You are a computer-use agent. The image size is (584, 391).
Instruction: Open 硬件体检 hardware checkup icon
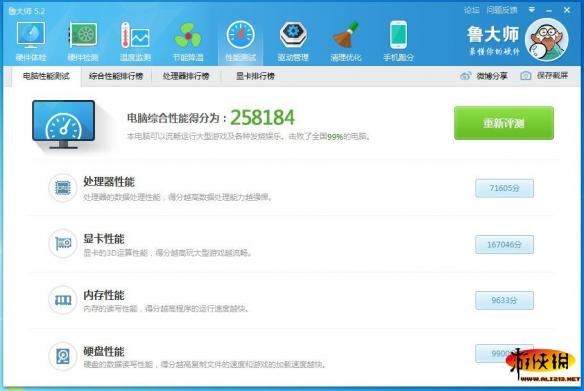click(x=31, y=35)
